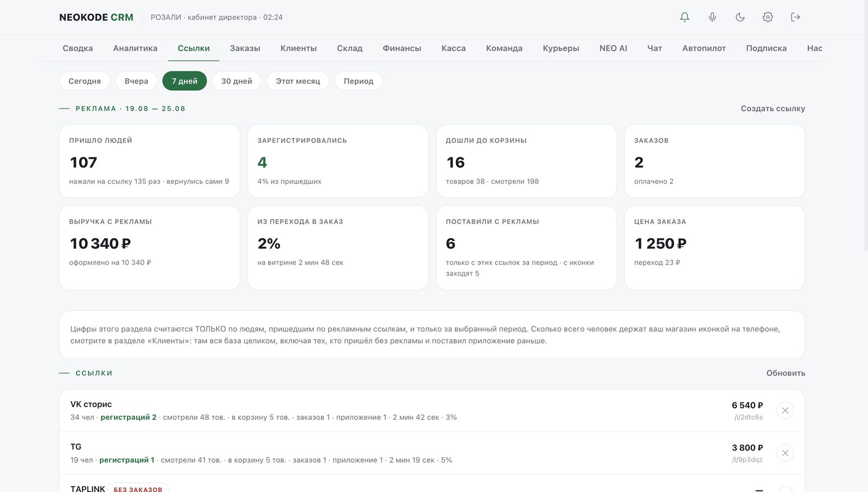Image resolution: width=868 pixels, height=492 pixels.
Task: Open the Аналитика tab
Action: click(135, 48)
